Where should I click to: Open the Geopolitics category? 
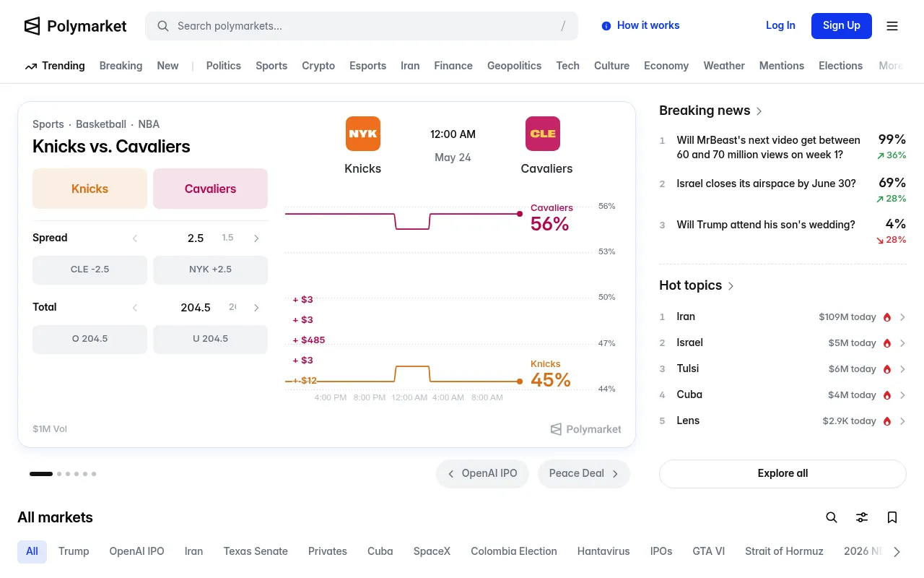pos(514,66)
